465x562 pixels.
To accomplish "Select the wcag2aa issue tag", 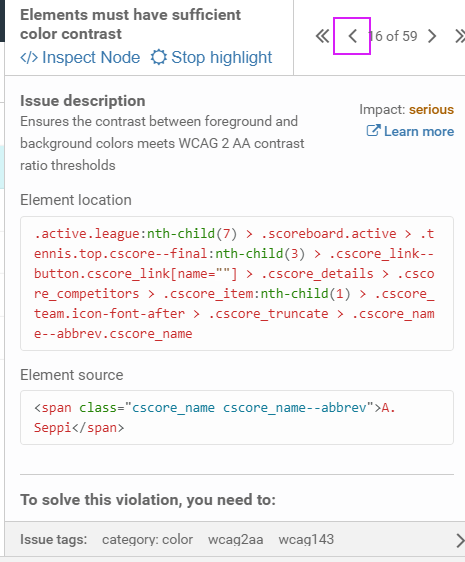I will (x=236, y=540).
